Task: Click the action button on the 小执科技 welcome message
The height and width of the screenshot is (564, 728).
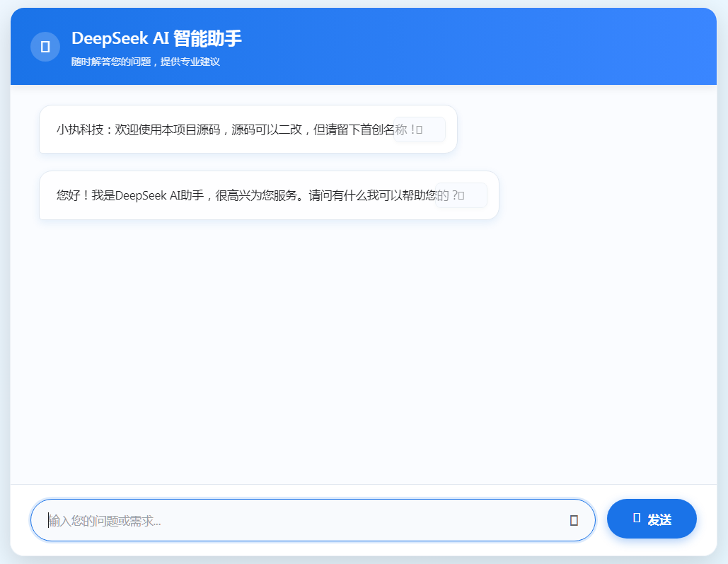Action: pos(420,130)
